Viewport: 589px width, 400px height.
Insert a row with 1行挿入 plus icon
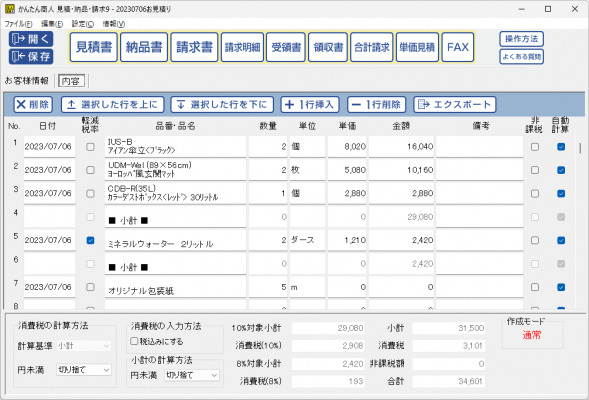[310, 104]
